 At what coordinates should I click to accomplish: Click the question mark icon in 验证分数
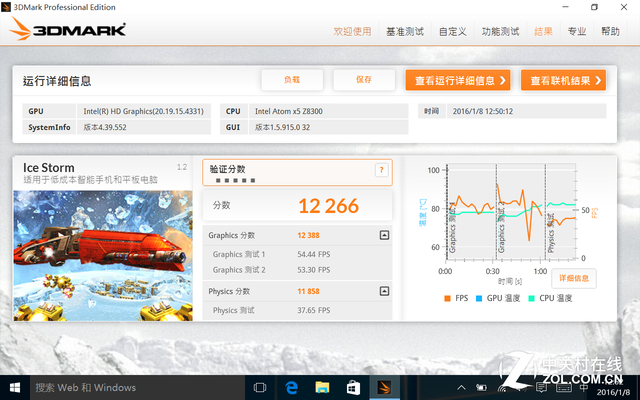(x=381, y=170)
